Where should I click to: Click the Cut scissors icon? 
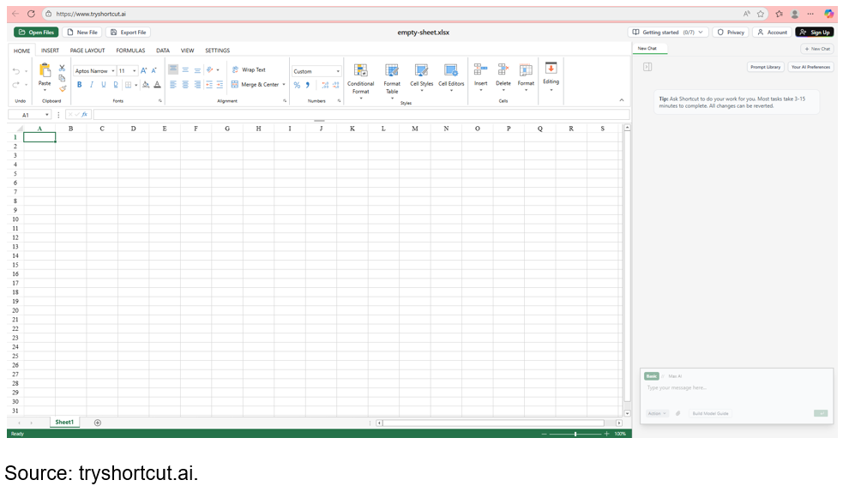[62, 68]
